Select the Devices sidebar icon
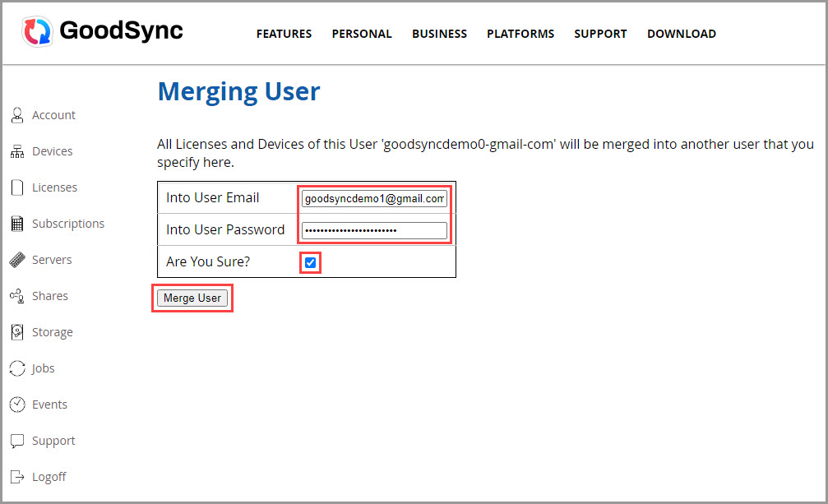828x504 pixels. point(17,150)
